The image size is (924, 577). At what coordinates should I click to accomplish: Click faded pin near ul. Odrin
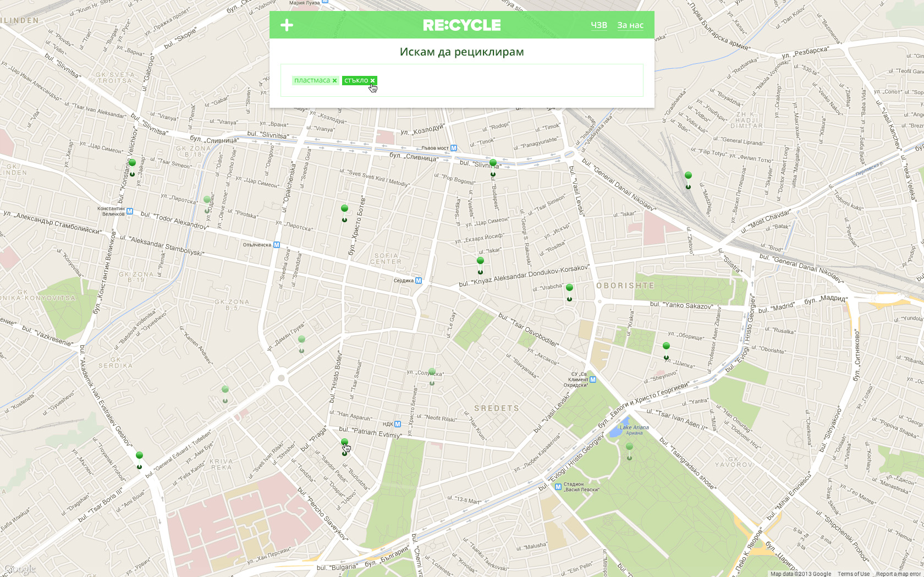point(207,200)
